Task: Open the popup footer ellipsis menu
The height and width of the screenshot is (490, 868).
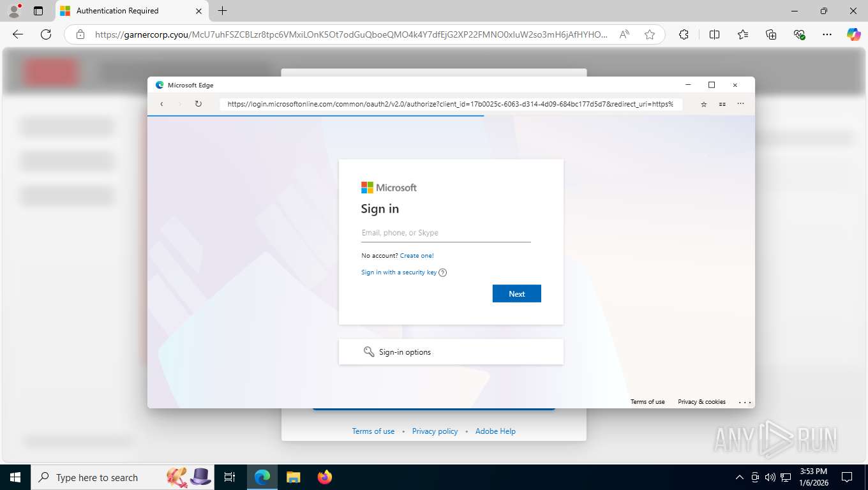Action: [x=744, y=402]
